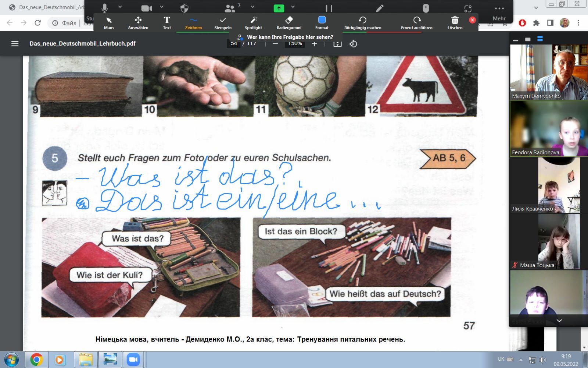Undo with Rückgängig machen
This screenshot has height=368, width=588.
pyautogui.click(x=362, y=22)
